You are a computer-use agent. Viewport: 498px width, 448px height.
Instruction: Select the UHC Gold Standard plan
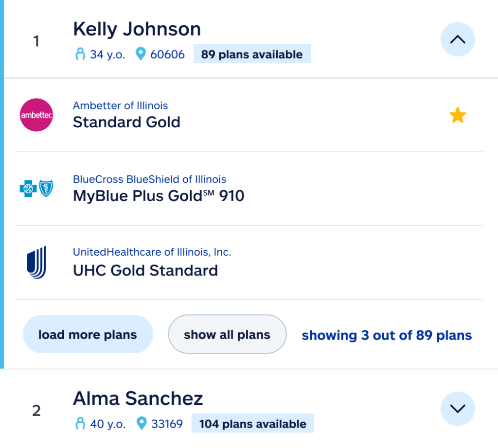pos(145,270)
